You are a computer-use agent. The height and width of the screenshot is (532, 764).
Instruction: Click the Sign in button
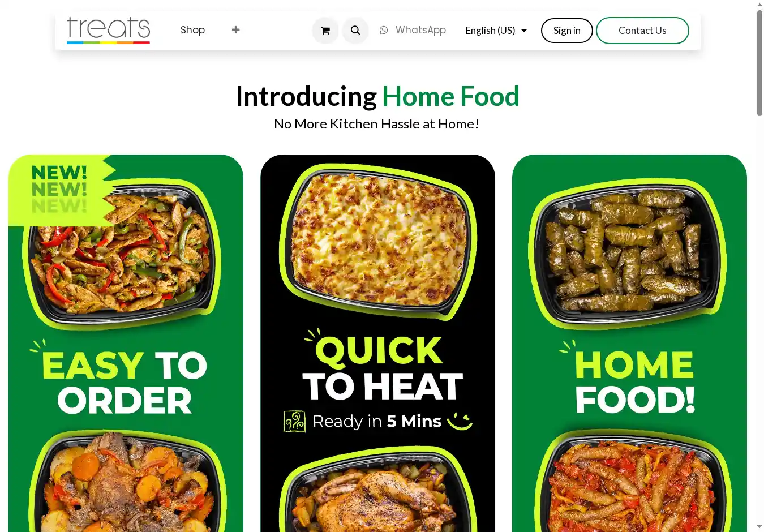[567, 31]
